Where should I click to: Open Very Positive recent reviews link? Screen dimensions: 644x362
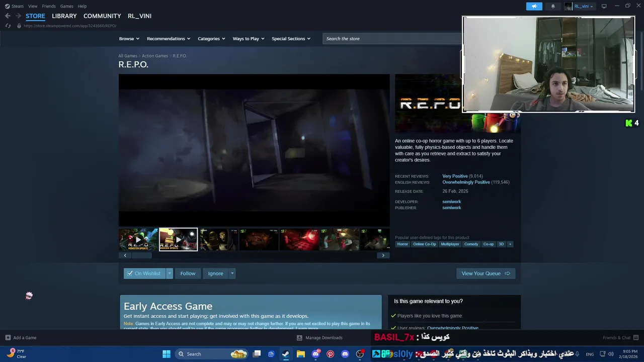click(455, 176)
